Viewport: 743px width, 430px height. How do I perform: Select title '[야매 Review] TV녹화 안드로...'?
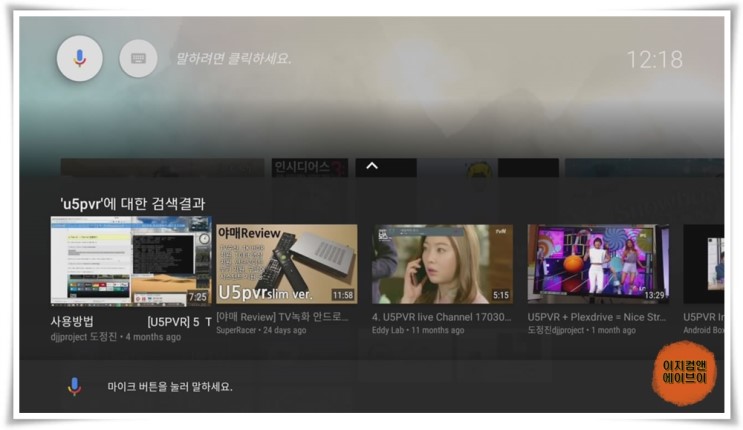[282, 317]
